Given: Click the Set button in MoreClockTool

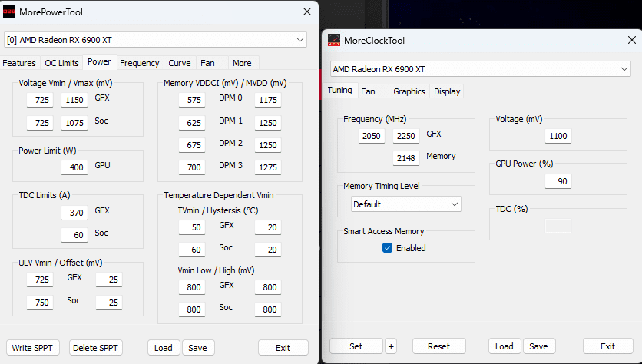Looking at the screenshot, I should (x=356, y=346).
